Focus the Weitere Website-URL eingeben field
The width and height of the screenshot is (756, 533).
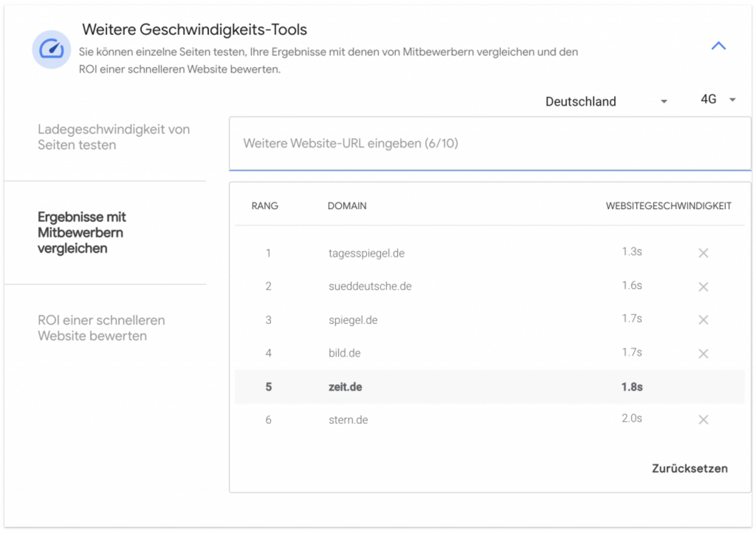[489, 144]
